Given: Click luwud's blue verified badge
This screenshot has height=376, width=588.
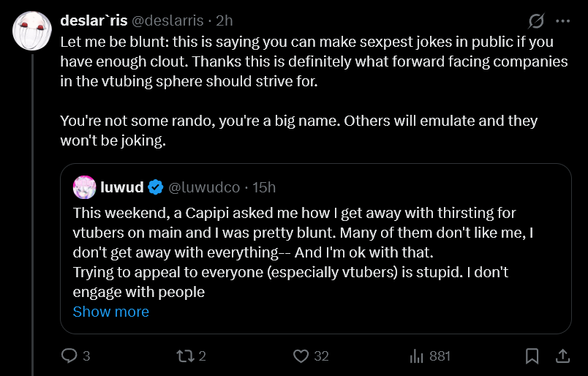Looking at the screenshot, I should click(x=155, y=187).
